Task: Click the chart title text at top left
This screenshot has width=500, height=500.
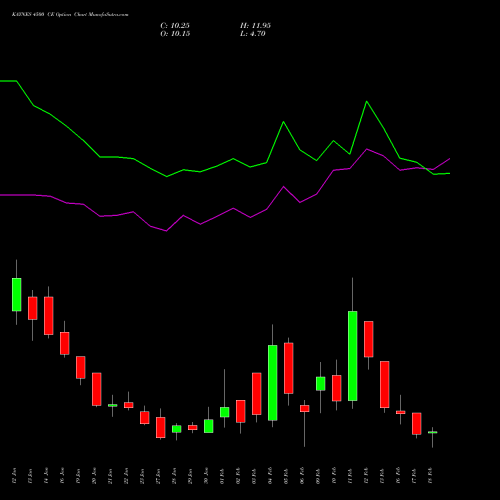Action: [x=70, y=15]
